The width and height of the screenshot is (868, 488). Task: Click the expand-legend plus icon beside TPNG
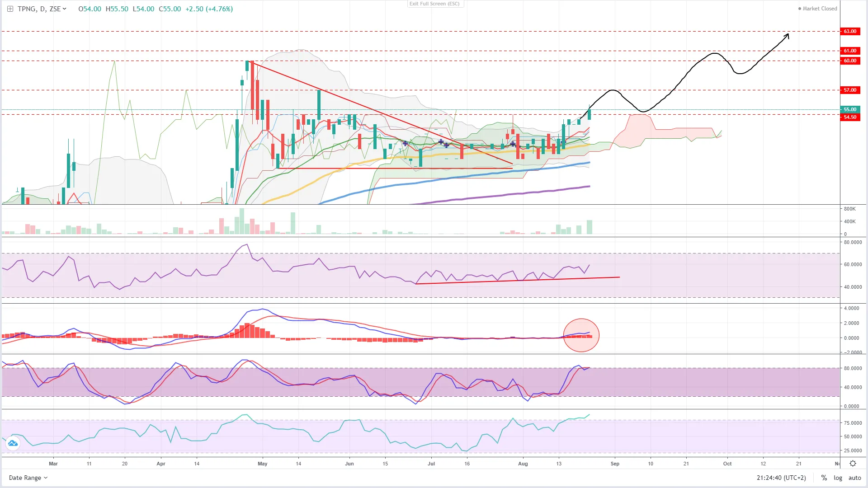coord(10,9)
